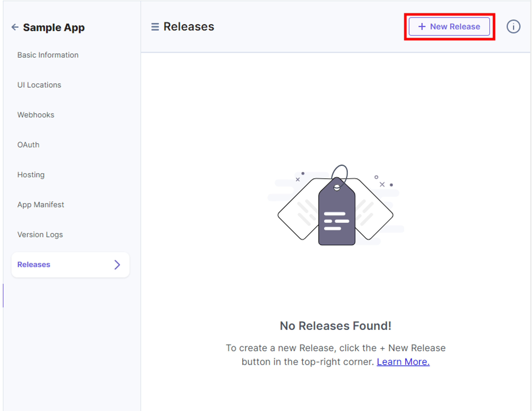Image resolution: width=532 pixels, height=411 pixels.
Task: Open Basic Information in the sidebar
Action: (x=48, y=55)
